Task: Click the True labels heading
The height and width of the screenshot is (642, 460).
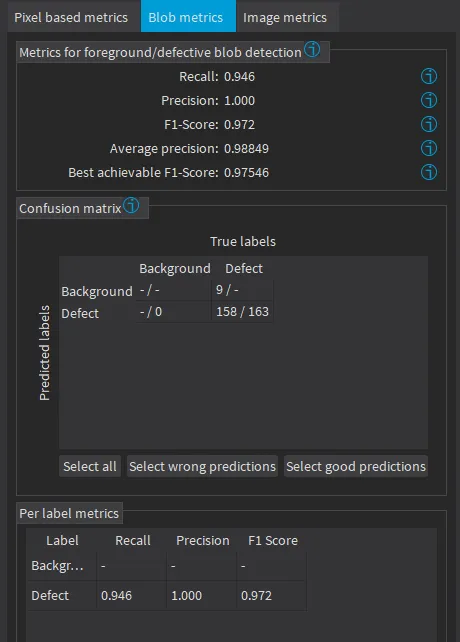Action: pyautogui.click(x=243, y=242)
